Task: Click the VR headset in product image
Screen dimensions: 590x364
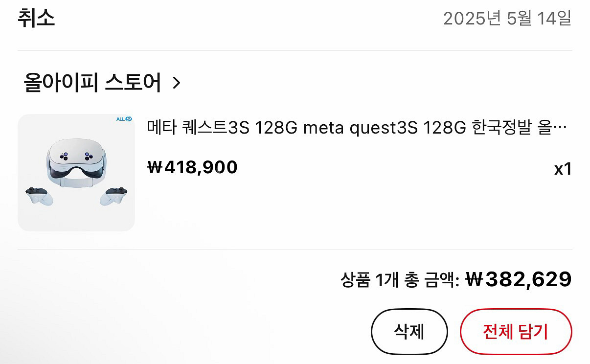Action: coord(76,159)
